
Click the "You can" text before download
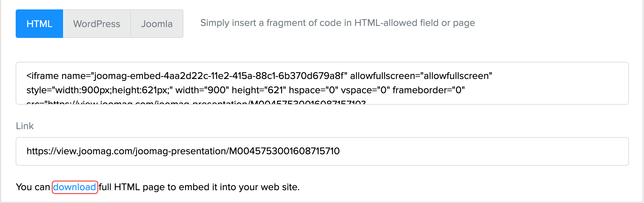point(33,187)
